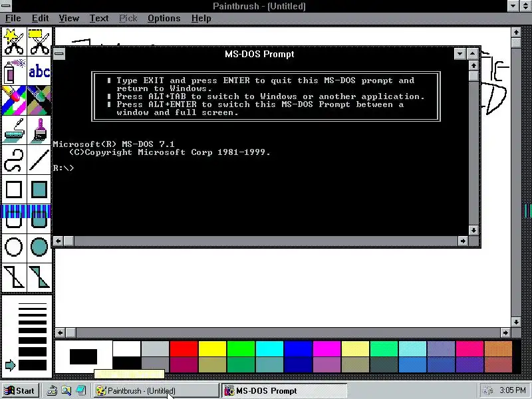Image resolution: width=532 pixels, height=399 pixels.
Task: Choose the yellow color swatch
Action: [x=212, y=348]
